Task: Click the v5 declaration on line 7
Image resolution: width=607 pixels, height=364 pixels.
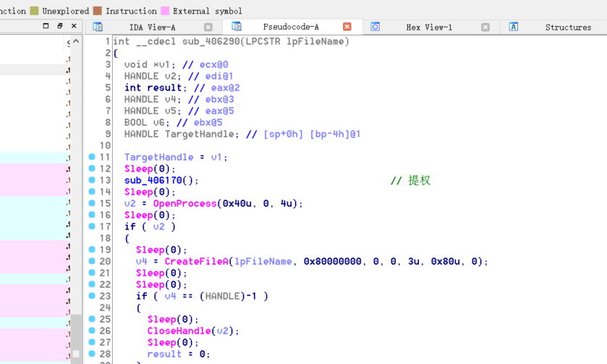Action: [170, 111]
